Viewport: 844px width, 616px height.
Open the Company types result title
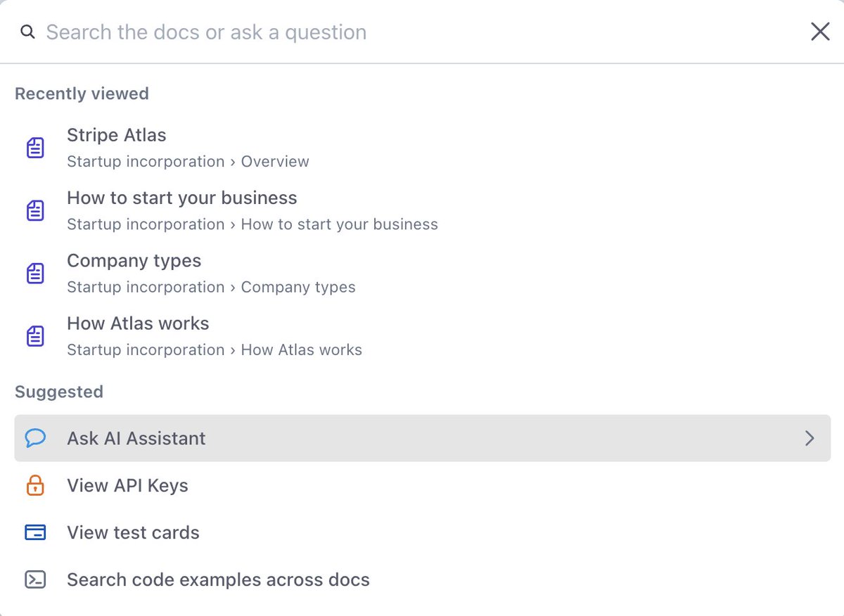point(134,261)
